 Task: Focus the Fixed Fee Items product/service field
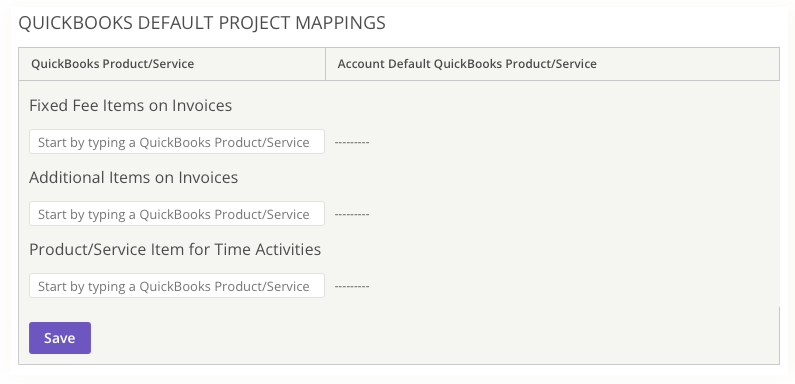pyautogui.click(x=176, y=142)
